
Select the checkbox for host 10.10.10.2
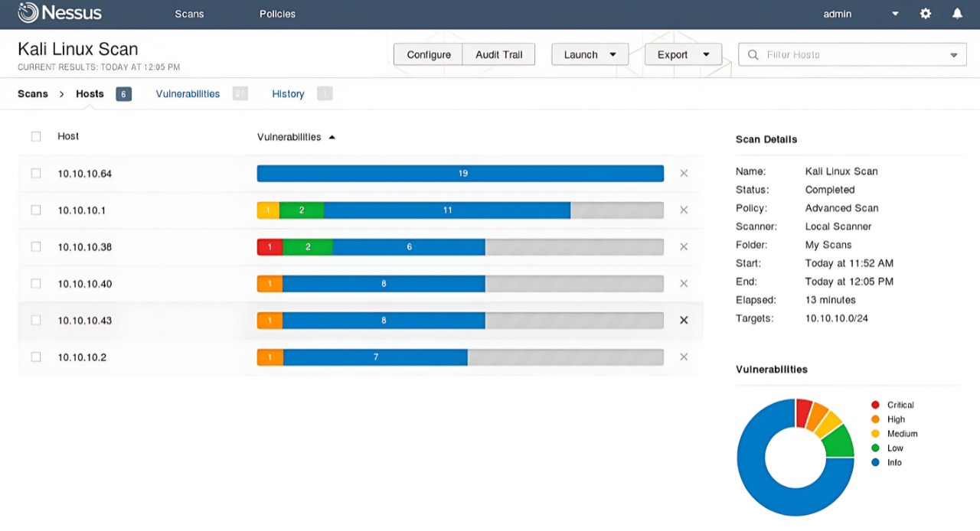point(36,357)
